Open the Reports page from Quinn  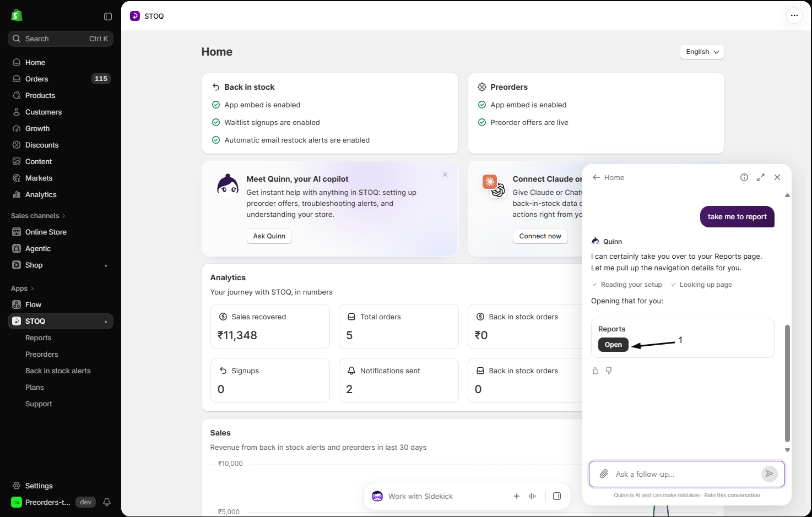tap(613, 345)
